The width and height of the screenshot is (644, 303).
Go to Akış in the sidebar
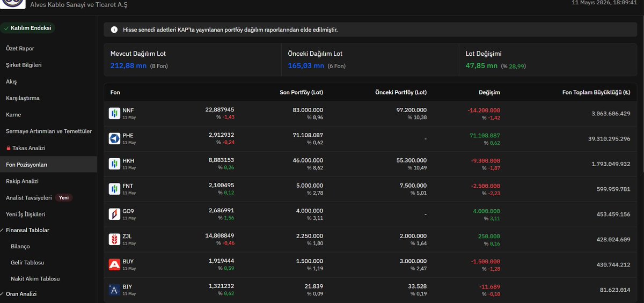[11, 82]
